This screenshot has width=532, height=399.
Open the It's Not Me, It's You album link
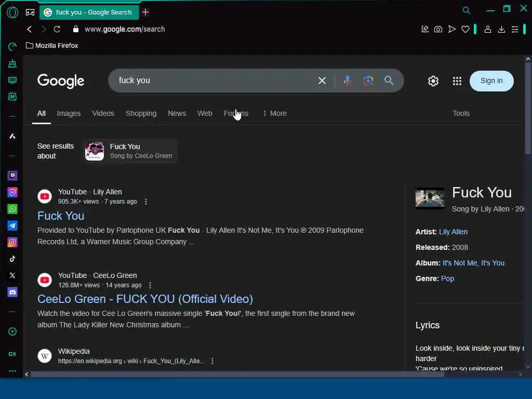coord(473,263)
